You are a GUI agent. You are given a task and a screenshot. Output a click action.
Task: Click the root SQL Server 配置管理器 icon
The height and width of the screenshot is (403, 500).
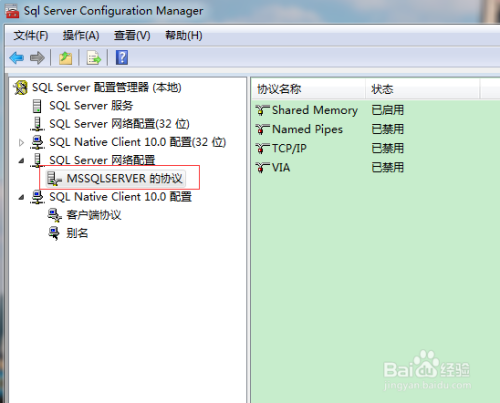coord(20,88)
